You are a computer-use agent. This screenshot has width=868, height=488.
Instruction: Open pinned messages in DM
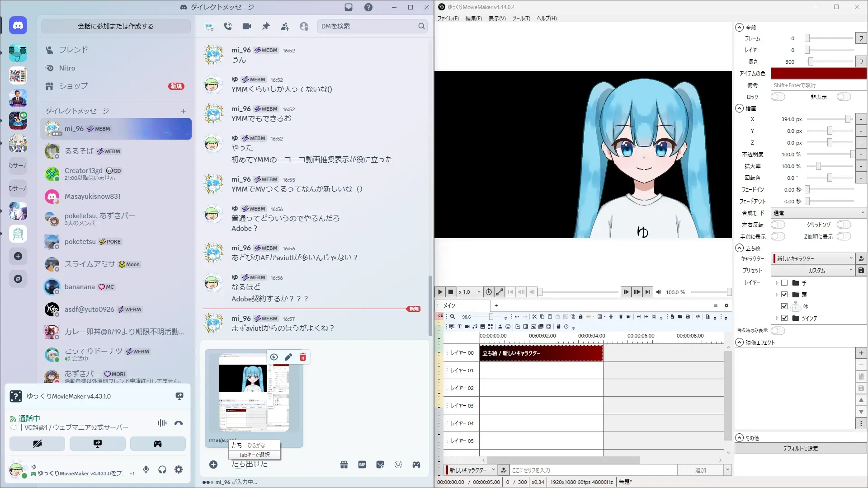point(266,26)
